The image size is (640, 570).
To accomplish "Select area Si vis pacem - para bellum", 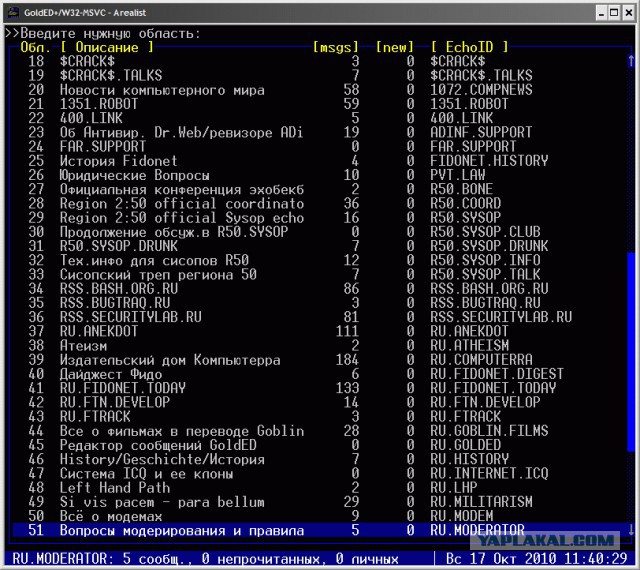I will coord(320,502).
